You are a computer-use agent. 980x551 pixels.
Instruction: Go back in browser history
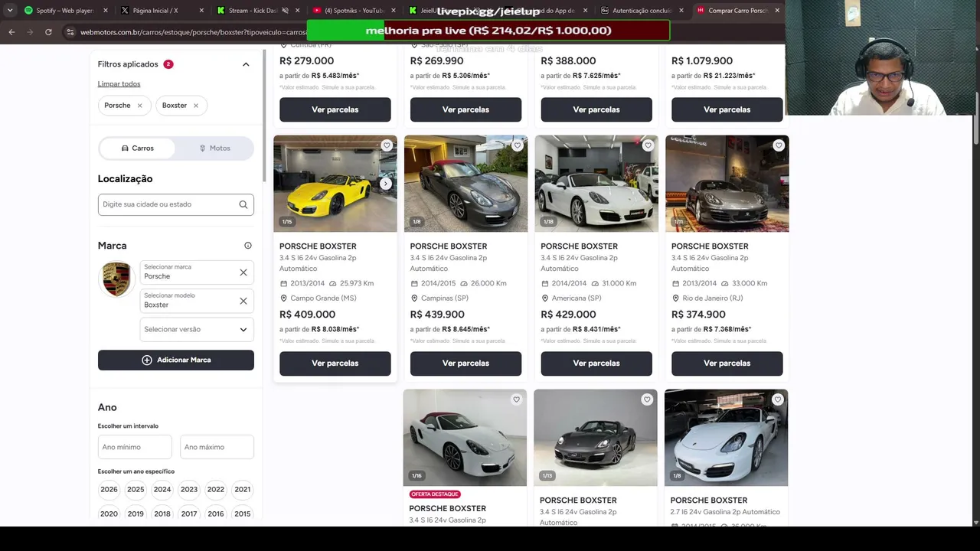[11, 32]
